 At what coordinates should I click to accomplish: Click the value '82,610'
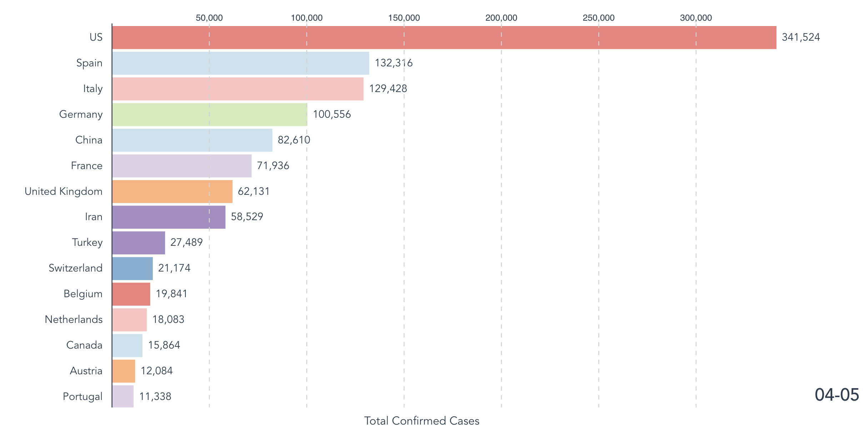tap(294, 140)
